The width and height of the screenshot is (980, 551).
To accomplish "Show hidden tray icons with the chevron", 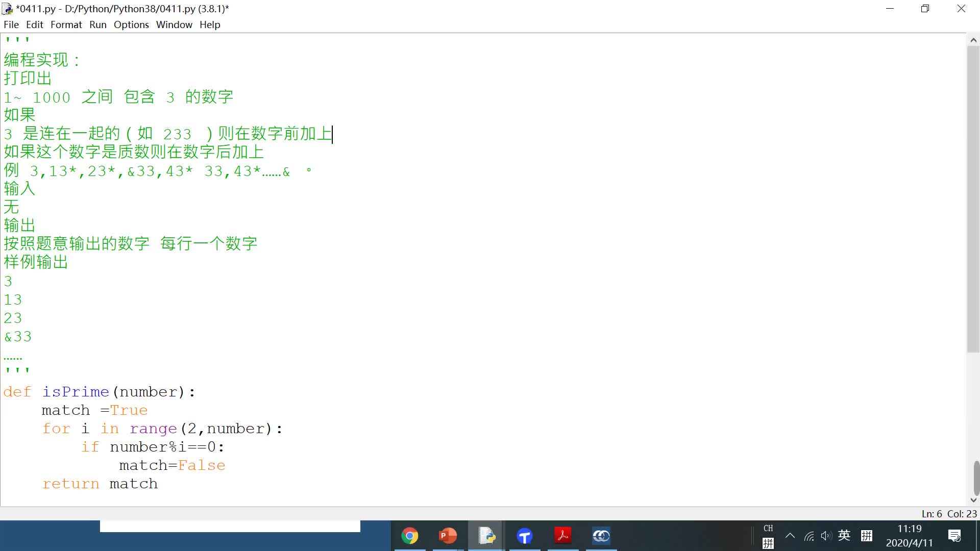I will click(790, 536).
